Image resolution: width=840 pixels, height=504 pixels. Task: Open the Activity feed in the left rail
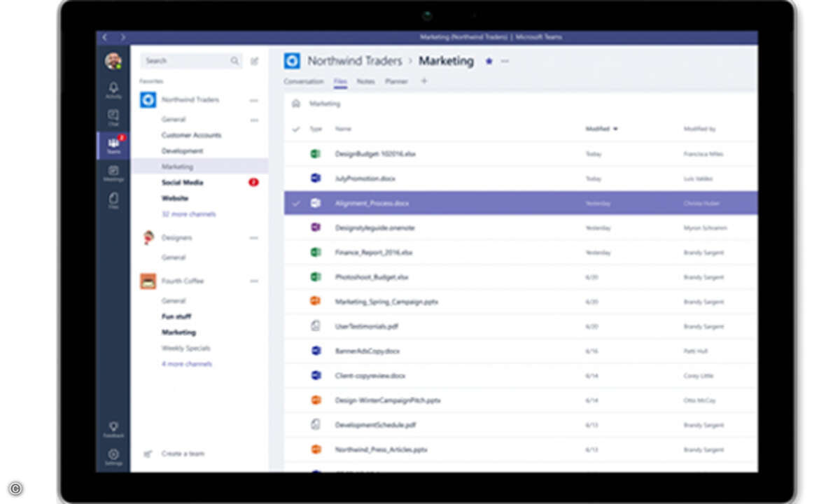[x=113, y=90]
